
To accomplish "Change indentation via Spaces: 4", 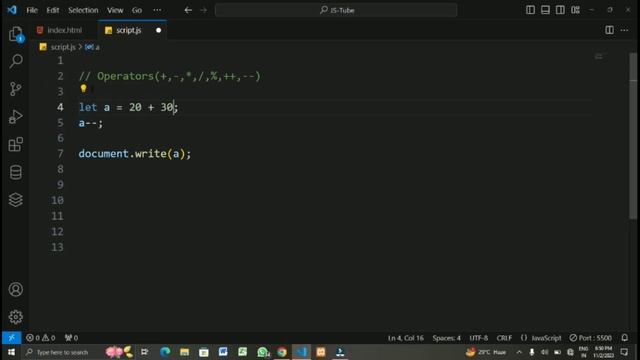I will pos(447,338).
